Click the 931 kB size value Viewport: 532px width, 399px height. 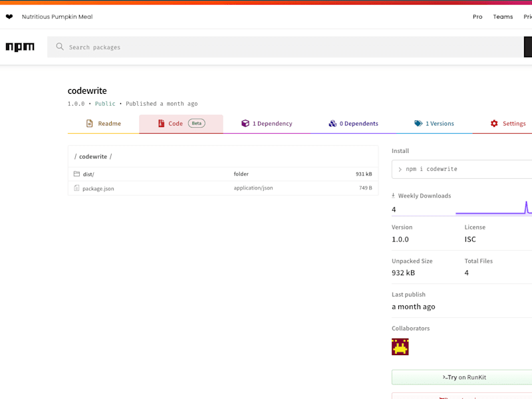coord(364,174)
